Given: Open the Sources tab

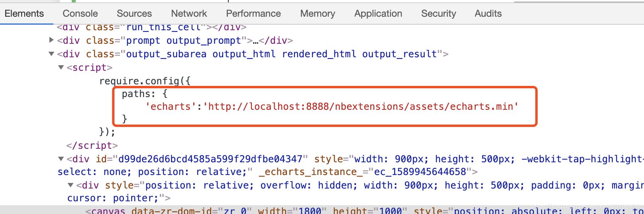Looking at the screenshot, I should coord(134,14).
